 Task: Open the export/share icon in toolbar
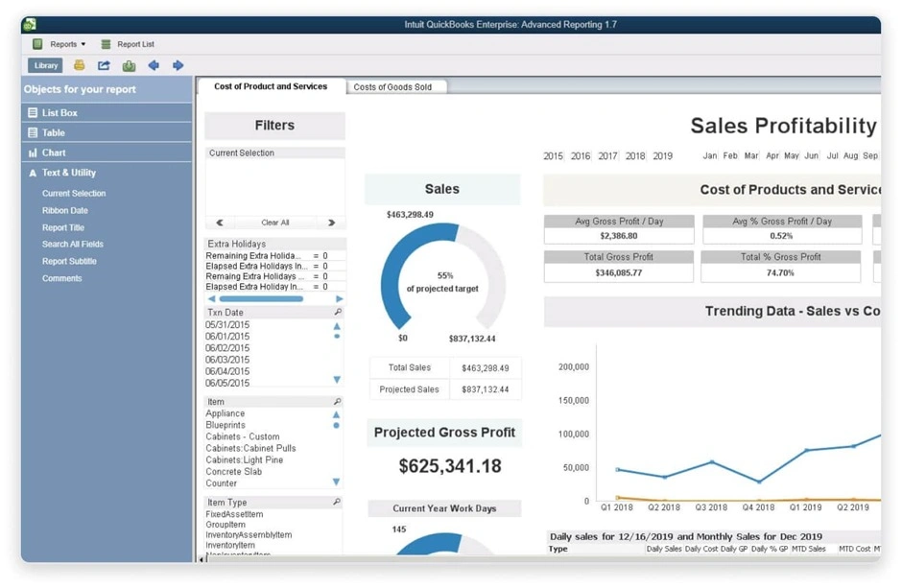point(104,65)
